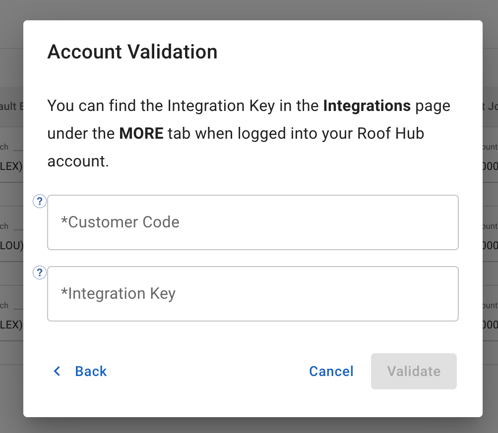Click the bold MORE word in the instructions
This screenshot has width=498, height=433.
[141, 133]
